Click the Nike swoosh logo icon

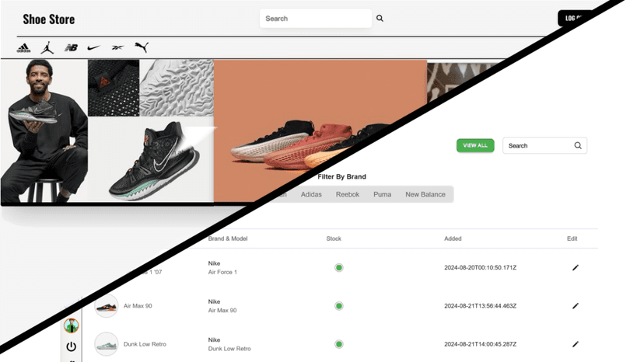click(94, 48)
